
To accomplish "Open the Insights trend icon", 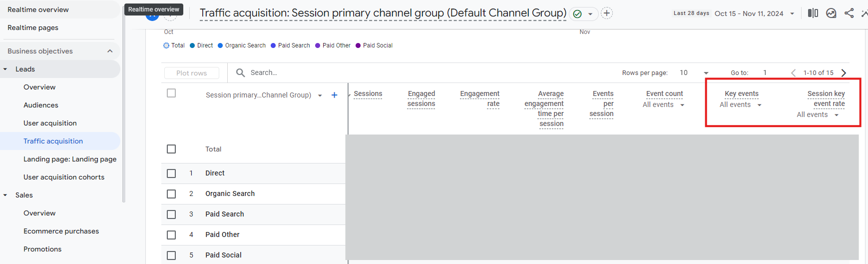I will [x=831, y=13].
